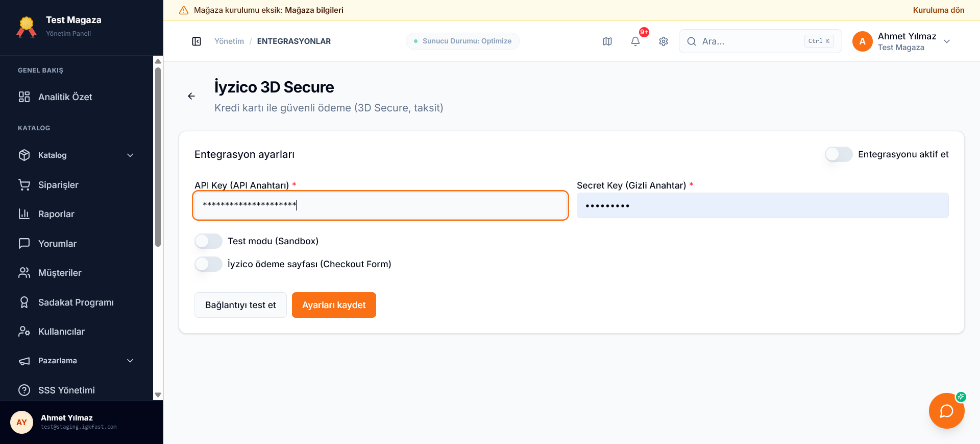The image size is (980, 444).
Task: Open SSS Yönetimi menu item
Action: coord(78,390)
